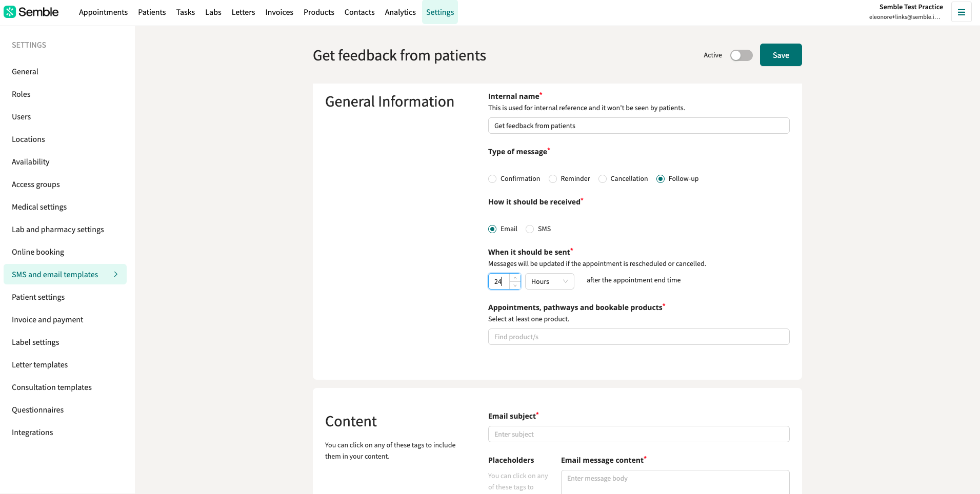This screenshot has width=980, height=494.
Task: Open Consultation templates
Action: pyautogui.click(x=52, y=387)
